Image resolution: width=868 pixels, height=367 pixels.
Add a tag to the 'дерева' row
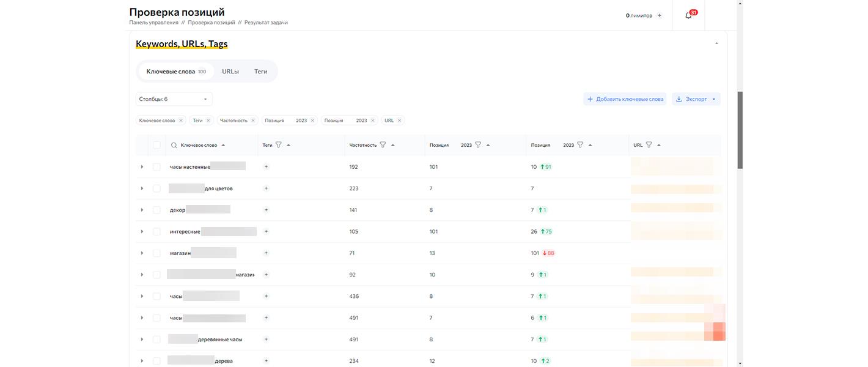tap(266, 361)
